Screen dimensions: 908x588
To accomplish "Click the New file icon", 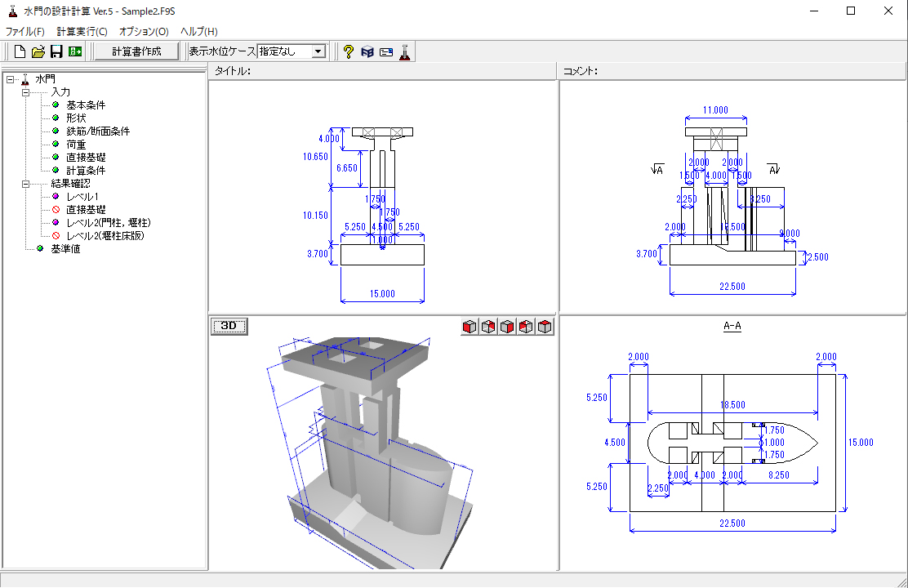I will [20, 51].
